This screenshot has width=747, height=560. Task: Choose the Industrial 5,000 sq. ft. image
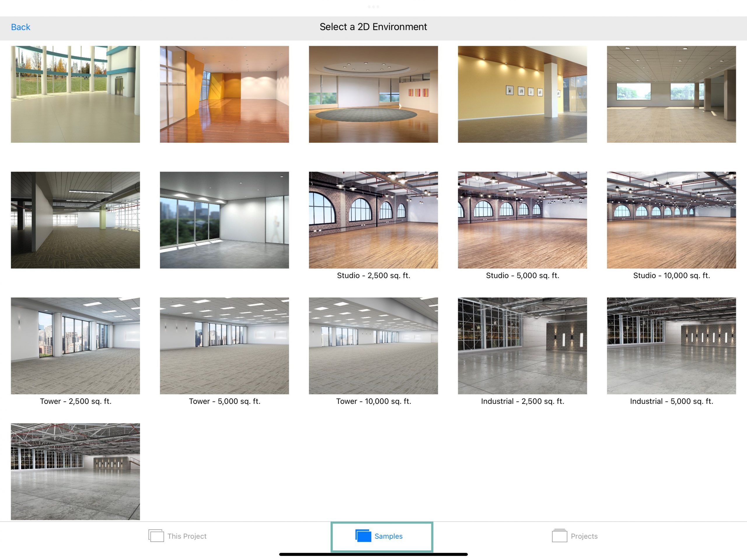(x=671, y=346)
